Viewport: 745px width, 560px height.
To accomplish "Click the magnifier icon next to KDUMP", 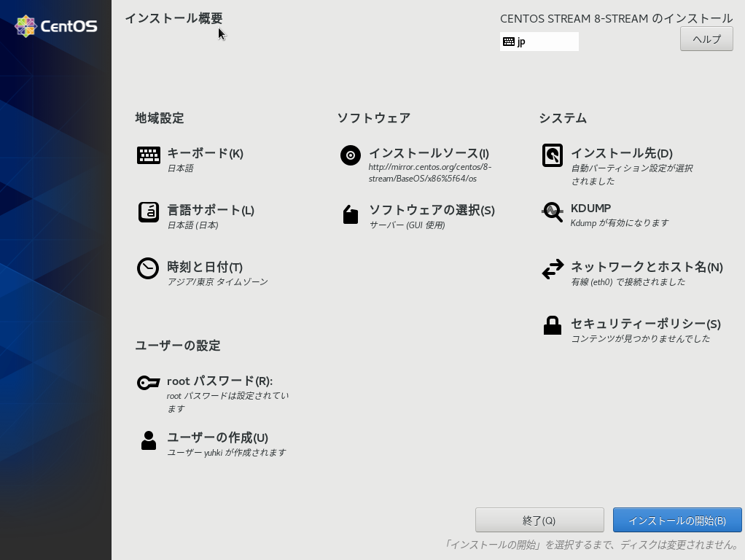I will point(552,211).
